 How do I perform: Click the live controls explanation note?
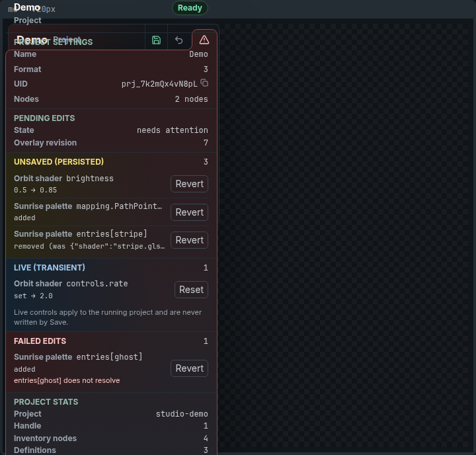(x=108, y=317)
